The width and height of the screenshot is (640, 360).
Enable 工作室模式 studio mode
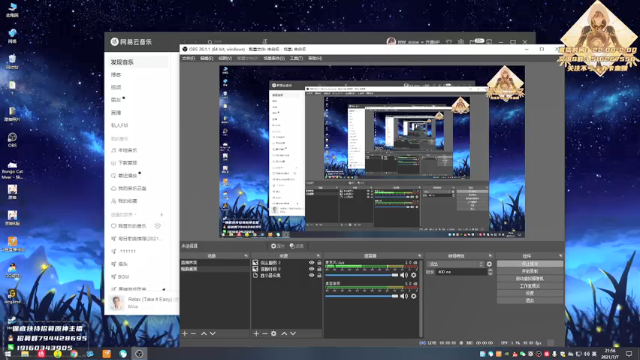(530, 286)
